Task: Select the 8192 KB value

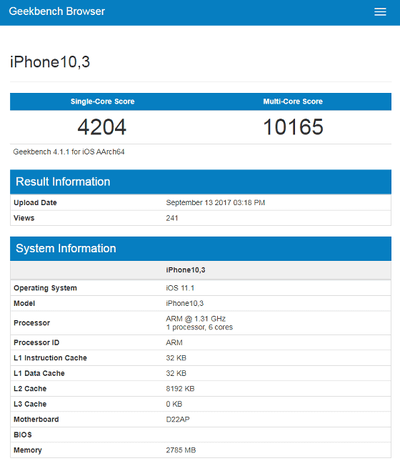Action: (x=180, y=389)
